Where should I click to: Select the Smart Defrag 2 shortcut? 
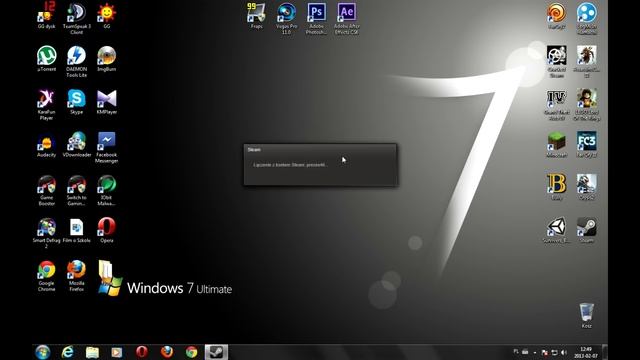pos(47,233)
